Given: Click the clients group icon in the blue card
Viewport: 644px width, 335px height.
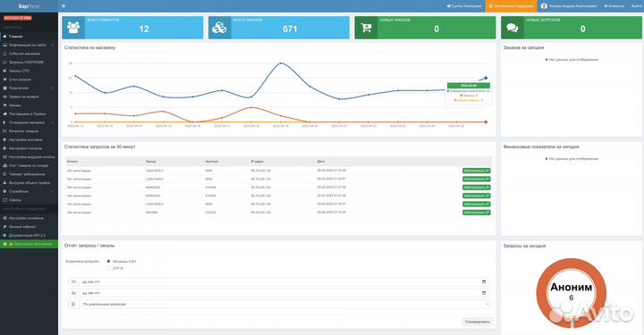Looking at the screenshot, I should (73, 28).
